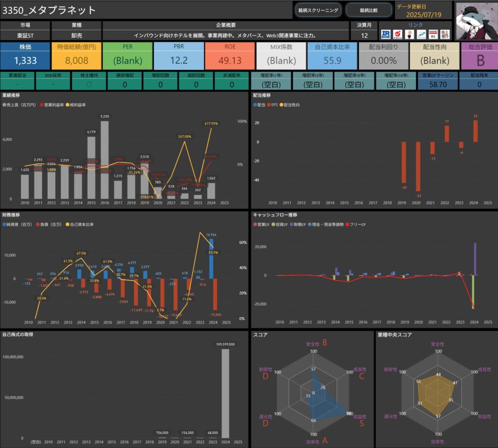Screen dimensions: 498x448
Task: Click the 増配率(1年) card
Action: 271,81
